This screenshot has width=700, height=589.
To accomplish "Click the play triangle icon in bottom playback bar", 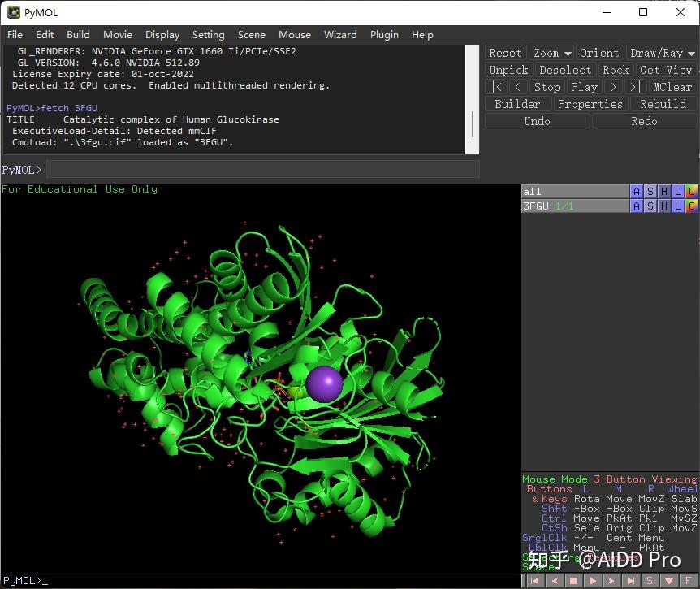I will (x=593, y=581).
